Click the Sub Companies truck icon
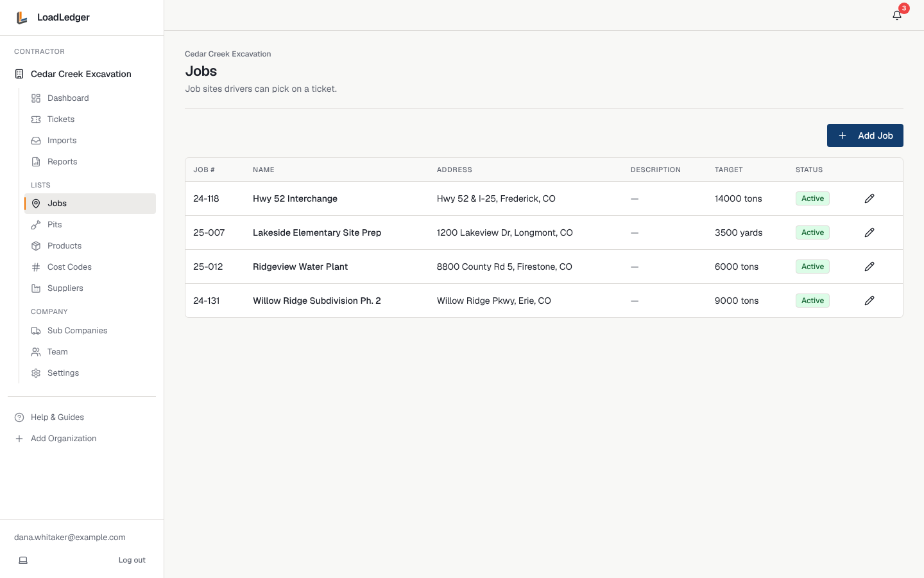The image size is (924, 578). (x=36, y=331)
